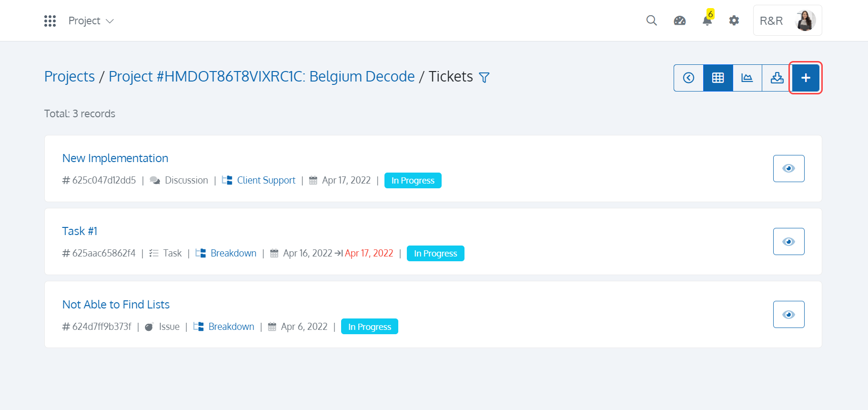Click the back arrow circle button

[689, 78]
